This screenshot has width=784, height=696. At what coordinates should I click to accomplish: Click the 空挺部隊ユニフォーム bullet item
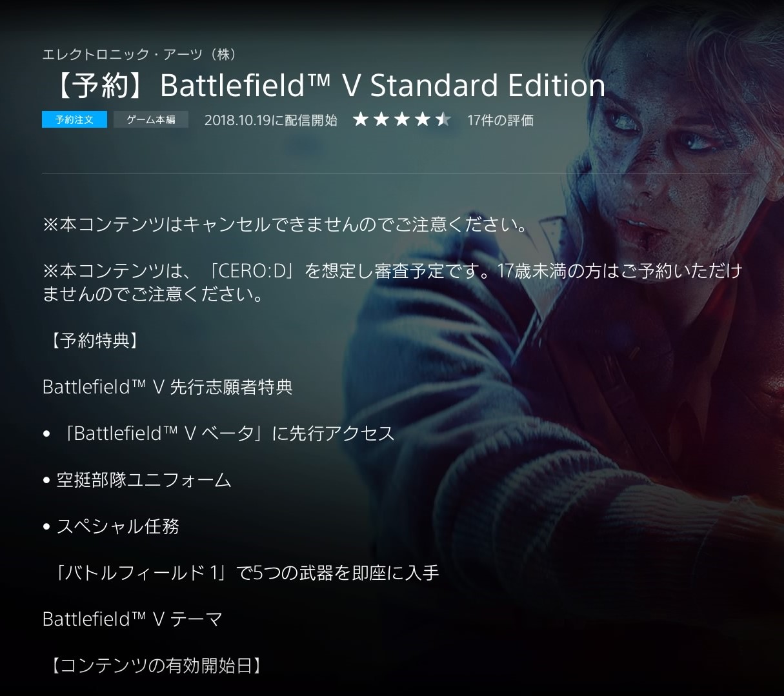click(x=137, y=480)
